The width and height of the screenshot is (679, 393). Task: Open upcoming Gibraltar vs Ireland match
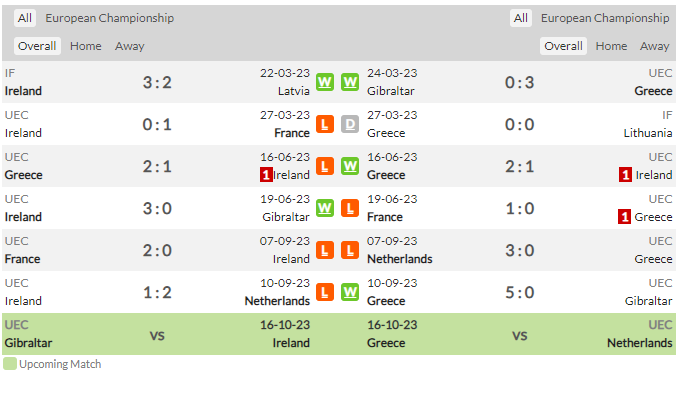point(157,334)
